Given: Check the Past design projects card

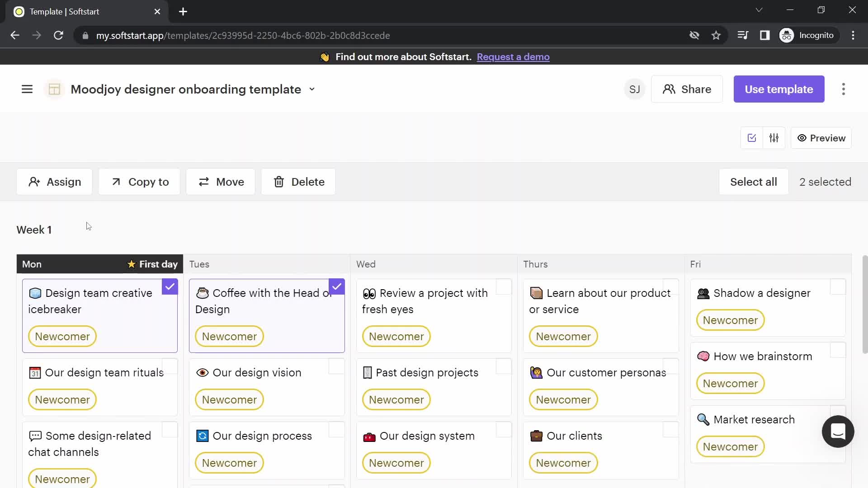Looking at the screenshot, I should pos(504,366).
